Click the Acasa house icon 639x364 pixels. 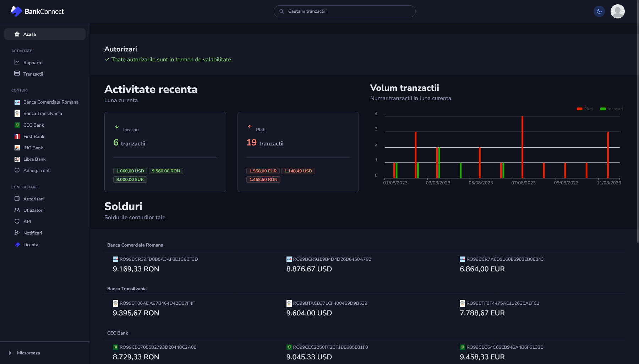coord(17,34)
